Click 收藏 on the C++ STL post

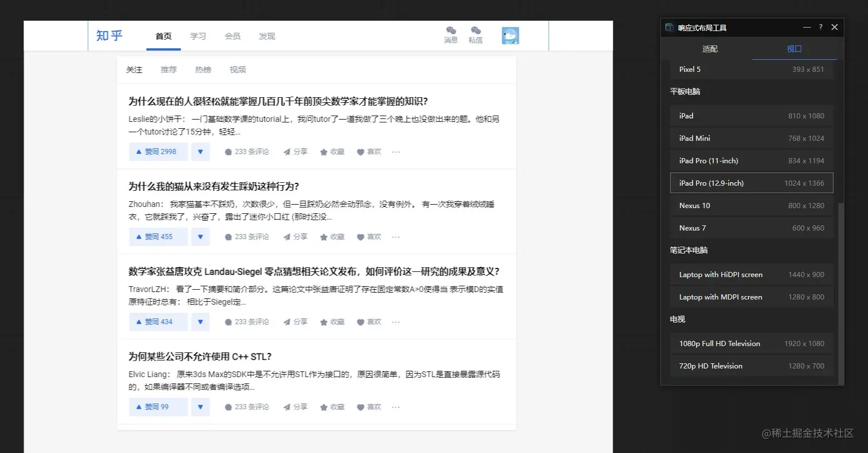[332, 407]
